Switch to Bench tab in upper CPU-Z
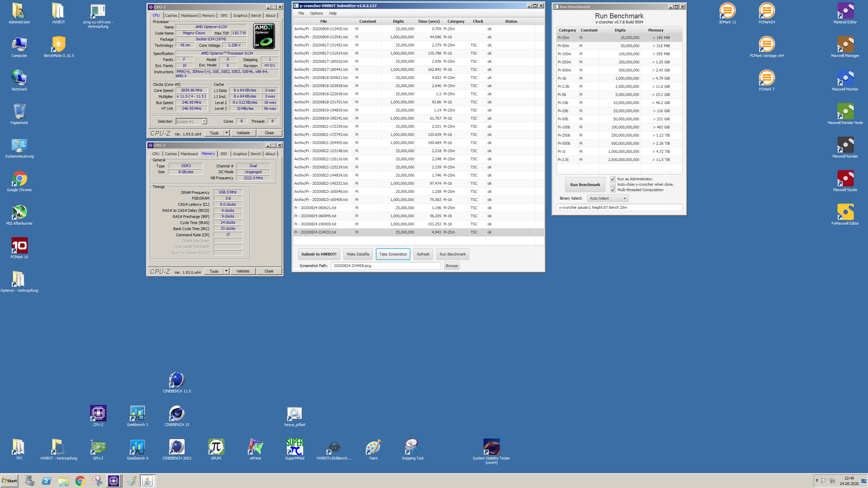 pos(256,16)
